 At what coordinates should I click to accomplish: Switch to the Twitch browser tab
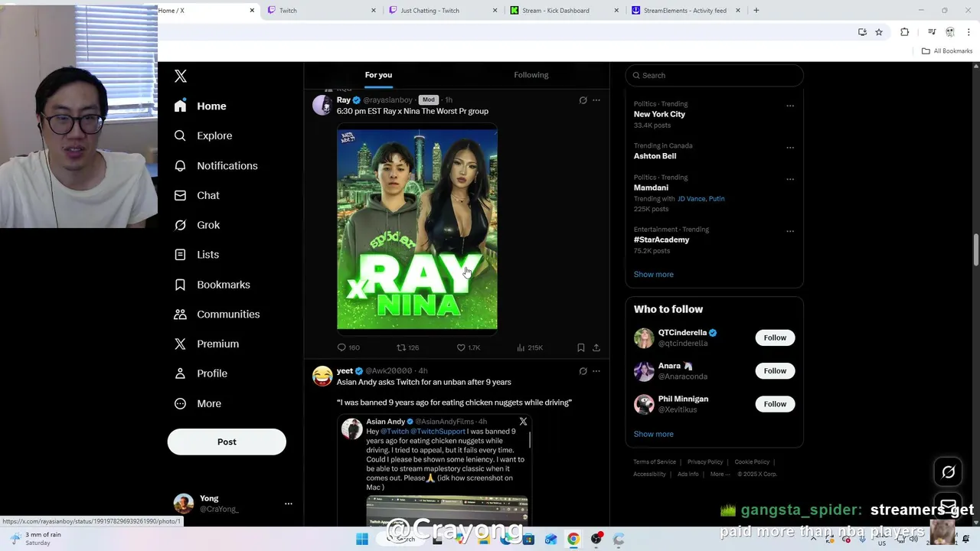(x=322, y=11)
